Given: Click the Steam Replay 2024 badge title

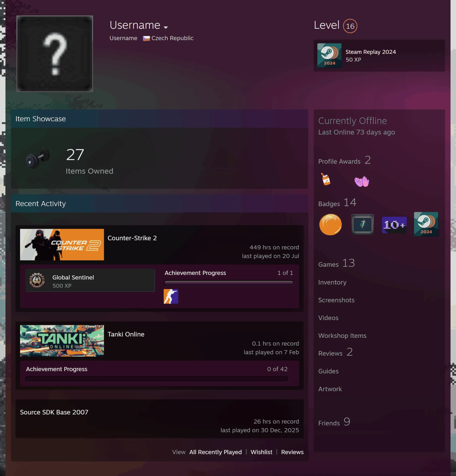Looking at the screenshot, I should coord(371,52).
